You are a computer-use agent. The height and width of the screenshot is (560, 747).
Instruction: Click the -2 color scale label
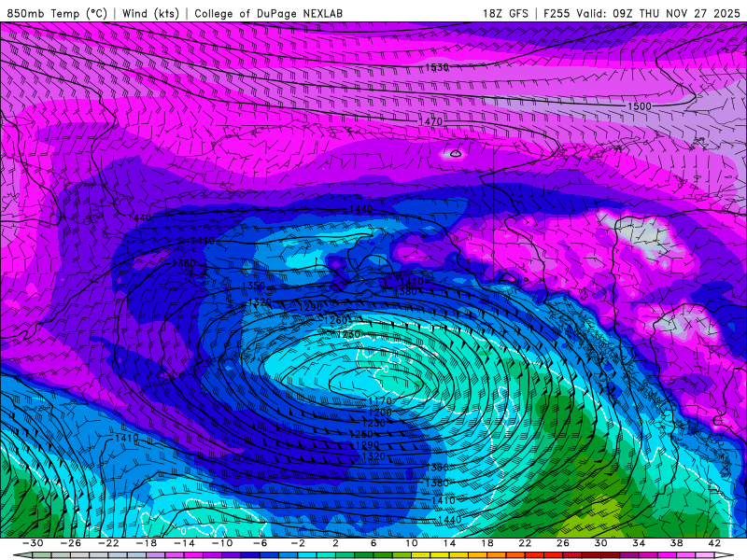click(x=298, y=543)
